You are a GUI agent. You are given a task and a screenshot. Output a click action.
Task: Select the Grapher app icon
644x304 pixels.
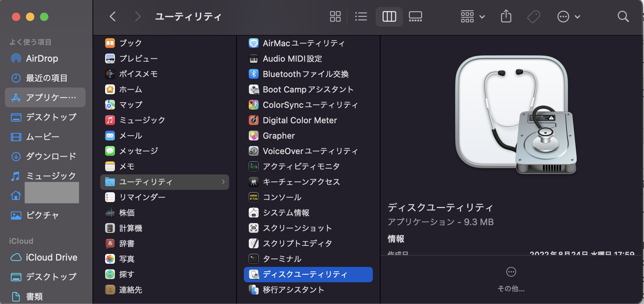(254, 136)
